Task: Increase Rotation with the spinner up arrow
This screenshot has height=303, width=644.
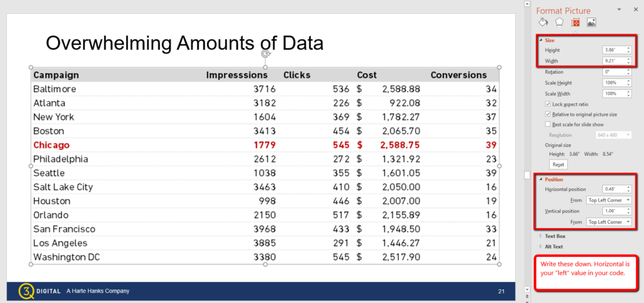Action: 628,70
